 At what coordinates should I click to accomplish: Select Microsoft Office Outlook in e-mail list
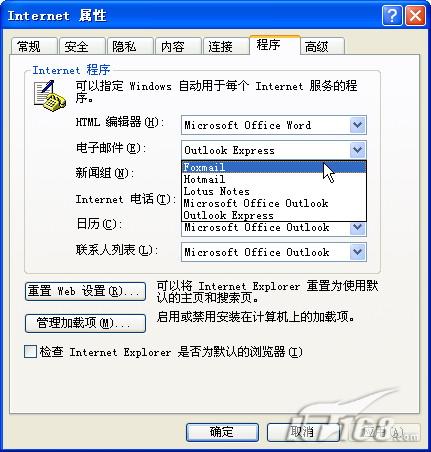coord(274,203)
